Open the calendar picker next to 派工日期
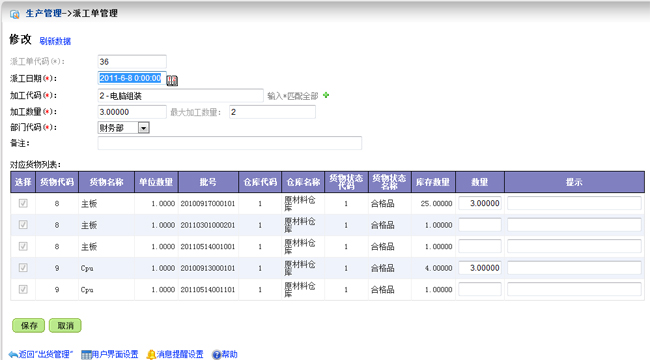Viewport: 650px width, 360px height. [x=172, y=80]
